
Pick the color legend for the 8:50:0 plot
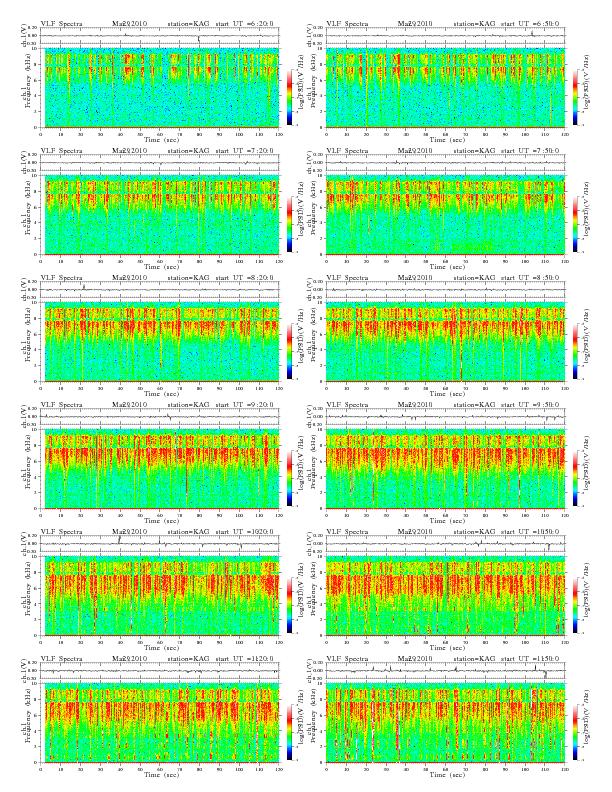click(x=576, y=351)
